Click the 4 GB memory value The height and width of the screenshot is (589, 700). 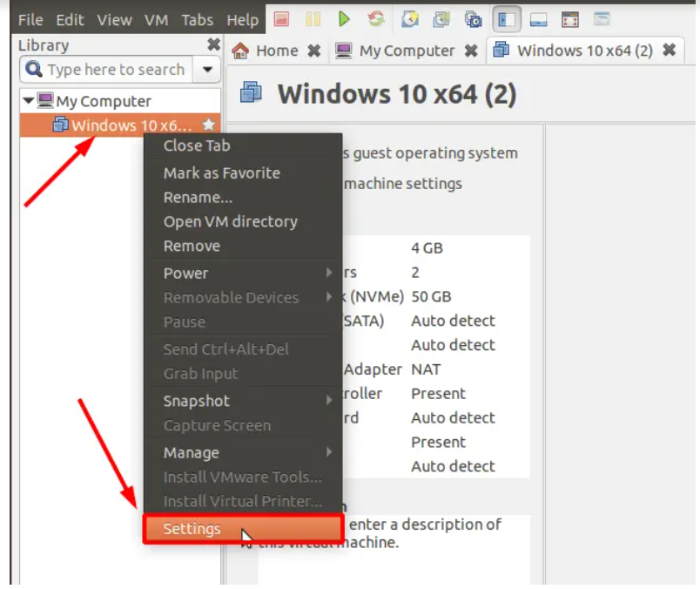click(427, 248)
